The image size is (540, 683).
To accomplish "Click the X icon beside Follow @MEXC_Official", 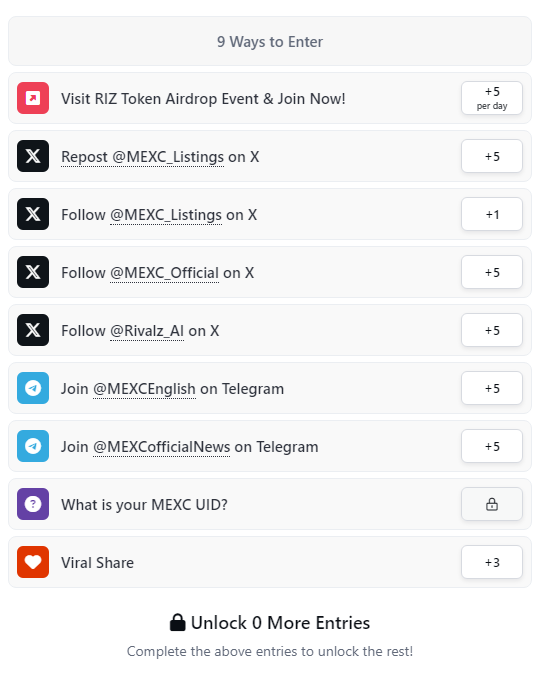I will click(x=33, y=272).
